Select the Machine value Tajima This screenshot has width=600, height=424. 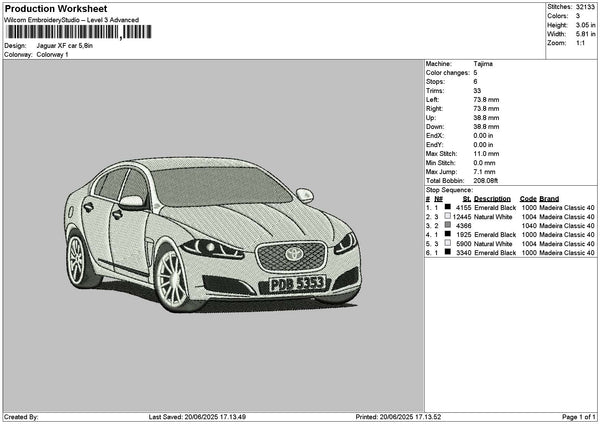click(x=483, y=63)
